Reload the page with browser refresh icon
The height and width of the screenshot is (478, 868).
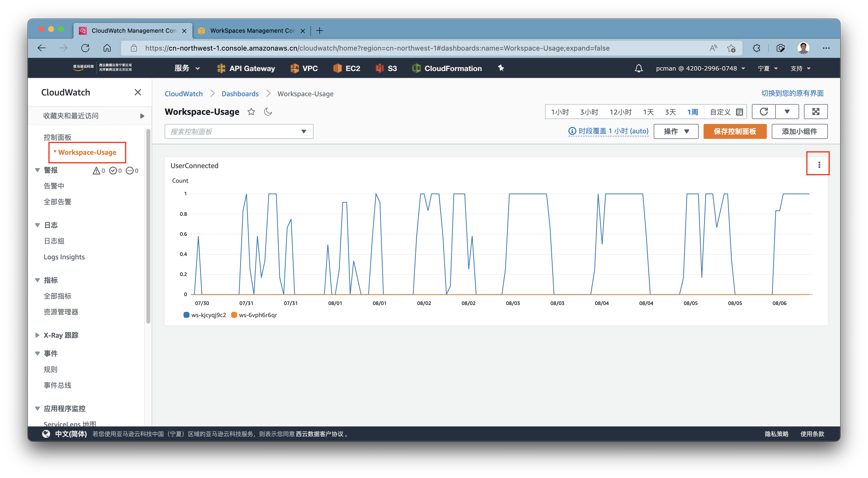point(85,48)
